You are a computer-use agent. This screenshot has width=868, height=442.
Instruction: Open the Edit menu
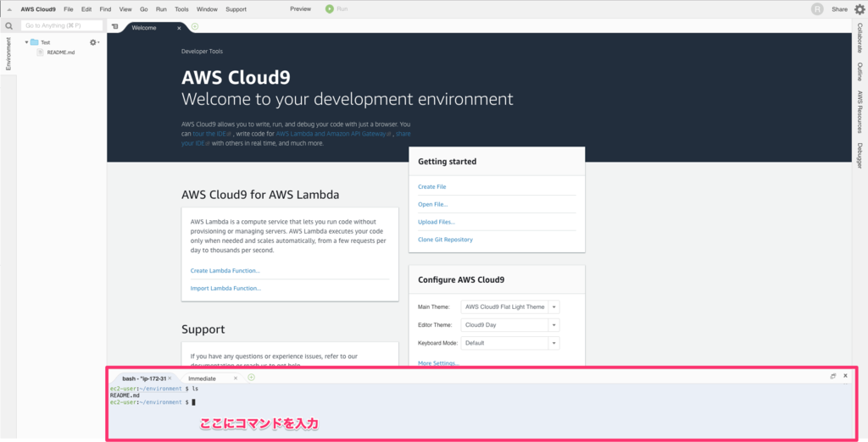(86, 9)
